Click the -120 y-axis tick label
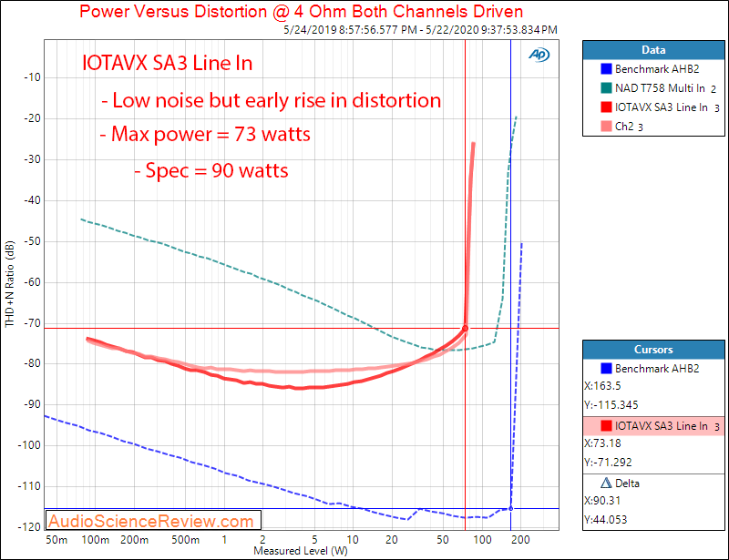729x560 pixels. (29, 527)
